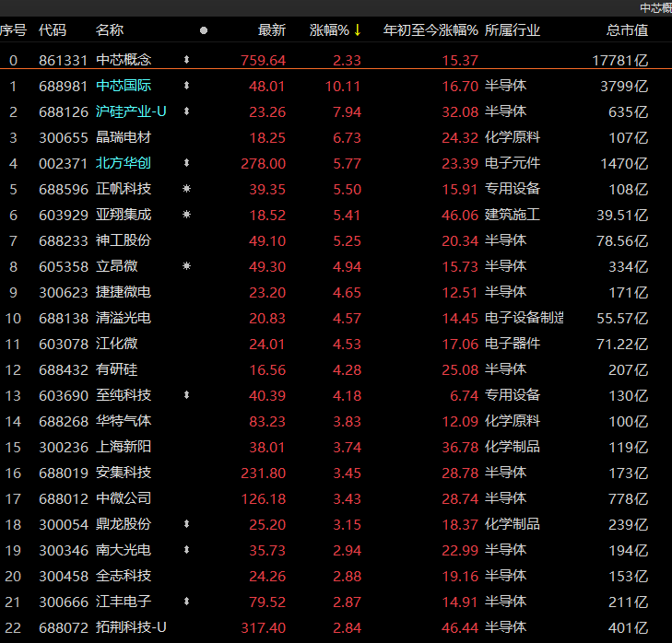
Task: Select stock name 拓荆科技-U
Action: click(131, 627)
